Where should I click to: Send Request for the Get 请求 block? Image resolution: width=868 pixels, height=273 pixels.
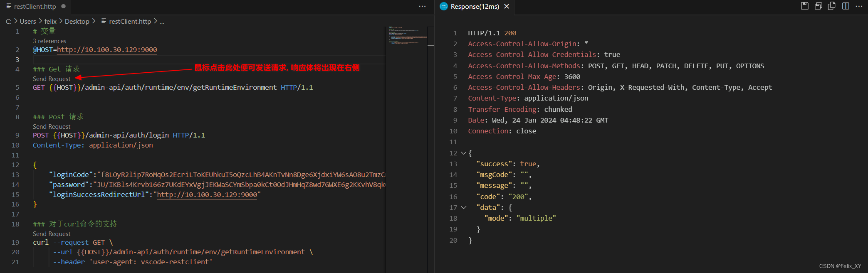[52, 79]
